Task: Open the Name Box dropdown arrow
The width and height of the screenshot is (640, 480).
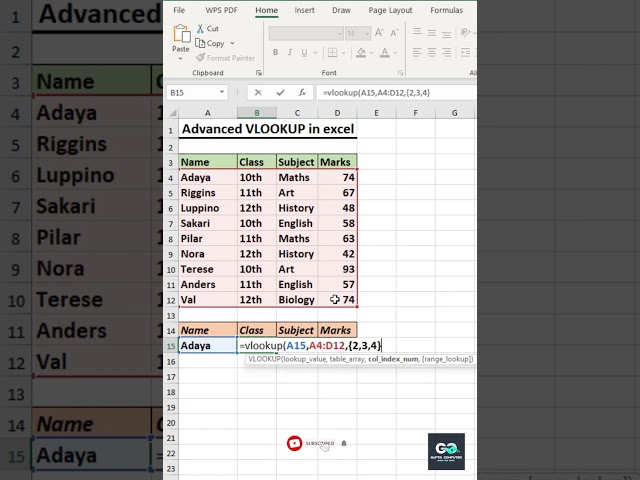Action: [x=222, y=92]
